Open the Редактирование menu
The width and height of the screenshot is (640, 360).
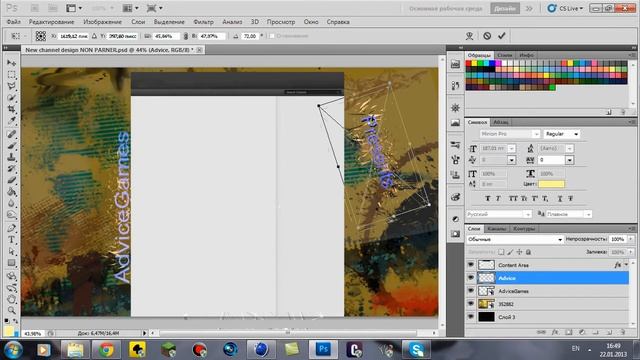51,22
